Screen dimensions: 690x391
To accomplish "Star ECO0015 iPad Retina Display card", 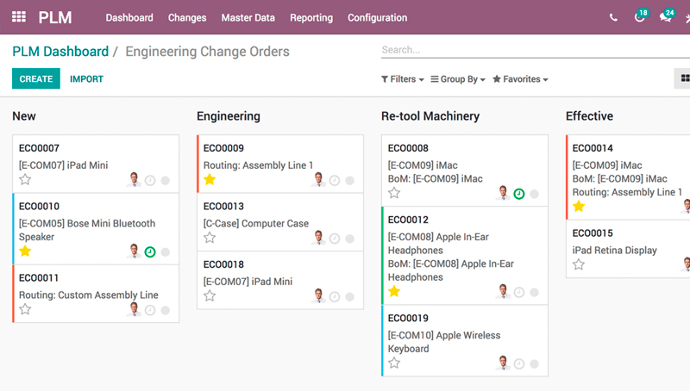I will (579, 265).
